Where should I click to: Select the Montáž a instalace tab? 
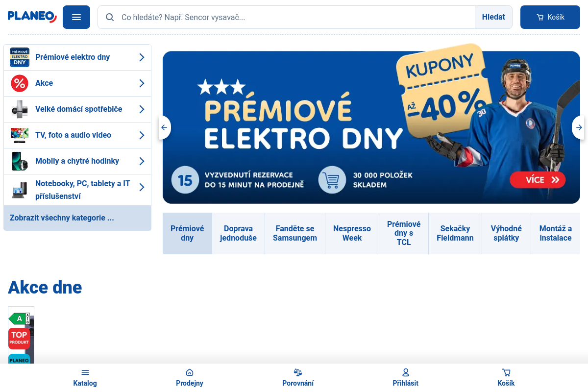click(x=556, y=233)
